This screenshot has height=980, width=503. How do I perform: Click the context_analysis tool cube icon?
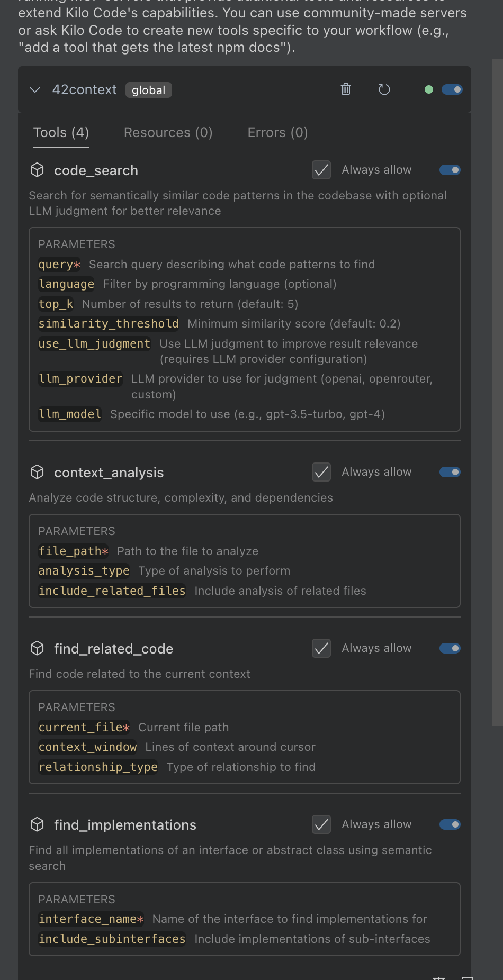click(x=37, y=472)
